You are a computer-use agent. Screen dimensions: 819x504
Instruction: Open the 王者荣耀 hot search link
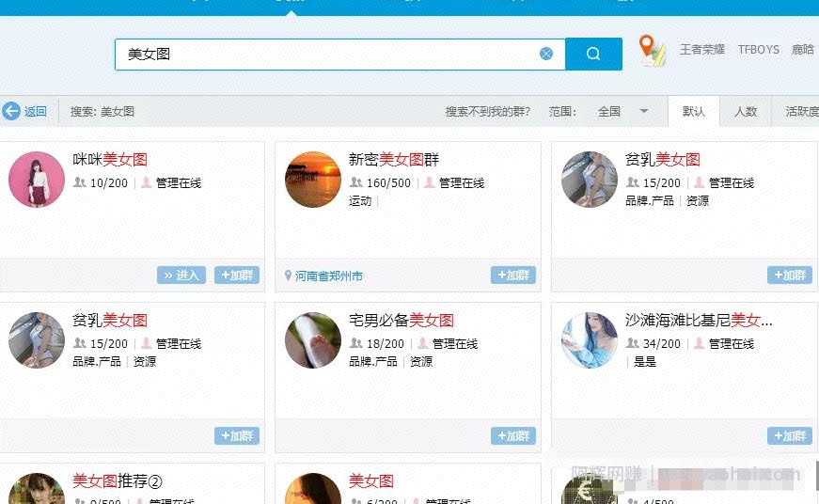pos(702,50)
